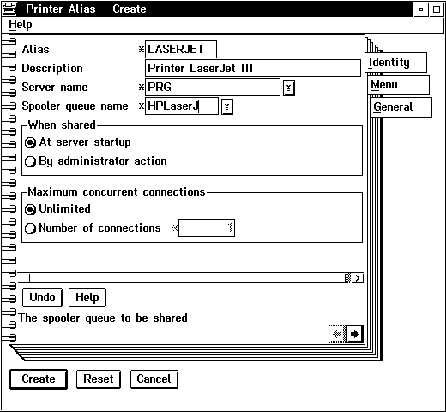Click the 'When shared' group label
The width and height of the screenshot is (446, 412).
(62, 125)
